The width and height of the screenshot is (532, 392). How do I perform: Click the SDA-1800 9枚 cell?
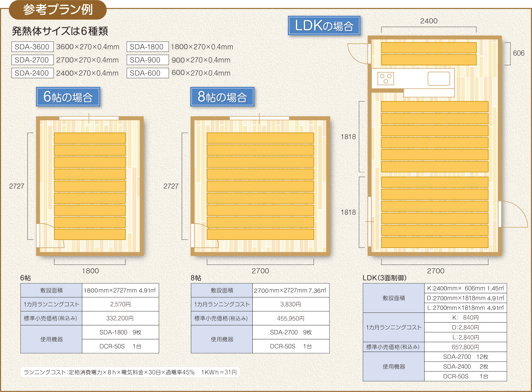click(x=120, y=332)
